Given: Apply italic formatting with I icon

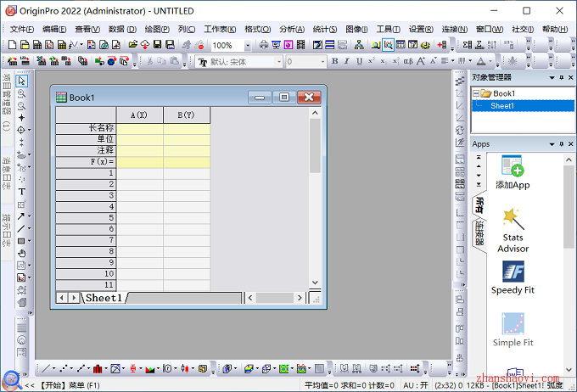Looking at the screenshot, I should (x=347, y=61).
